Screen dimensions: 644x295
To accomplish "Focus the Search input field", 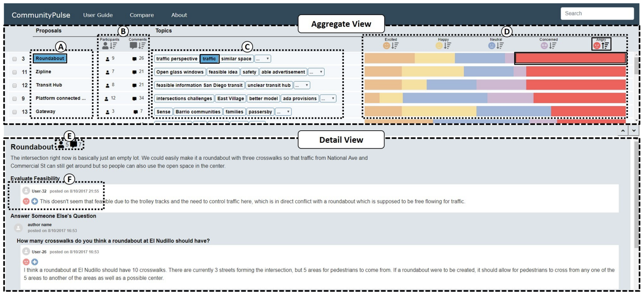I will (597, 14).
